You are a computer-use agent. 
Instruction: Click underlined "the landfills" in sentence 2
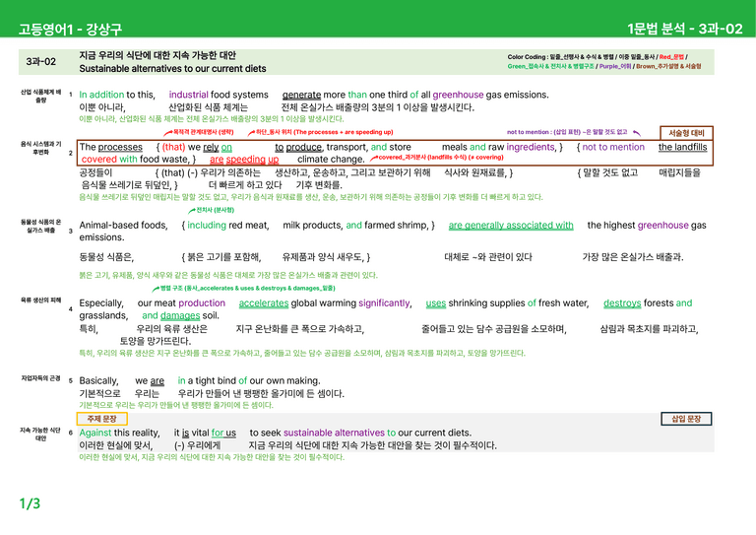pyautogui.click(x=683, y=147)
